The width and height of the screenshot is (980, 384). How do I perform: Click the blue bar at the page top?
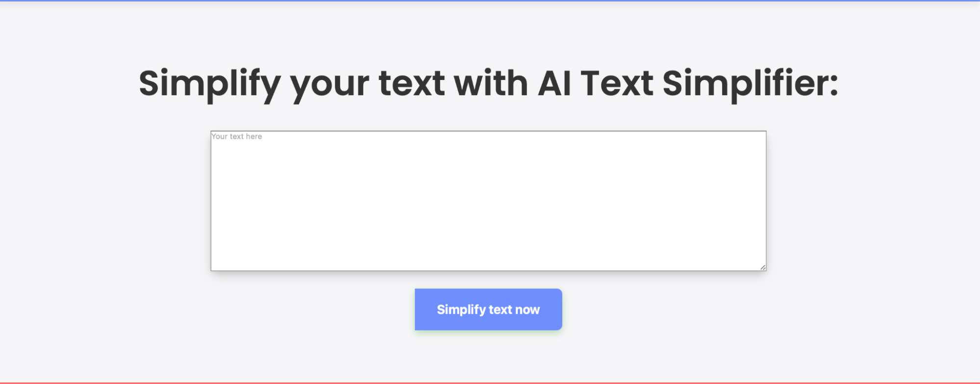(490, 1)
